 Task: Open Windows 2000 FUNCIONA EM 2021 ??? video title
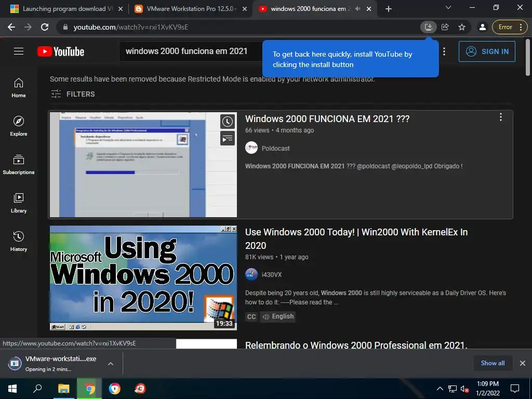coord(327,119)
